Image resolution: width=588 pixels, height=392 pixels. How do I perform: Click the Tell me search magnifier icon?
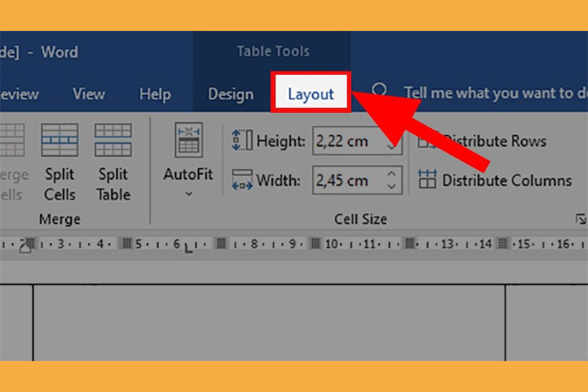click(x=379, y=90)
